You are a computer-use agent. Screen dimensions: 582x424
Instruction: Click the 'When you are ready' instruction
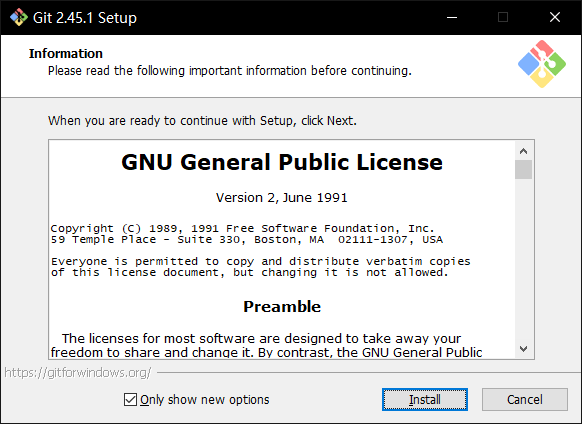pos(202,121)
